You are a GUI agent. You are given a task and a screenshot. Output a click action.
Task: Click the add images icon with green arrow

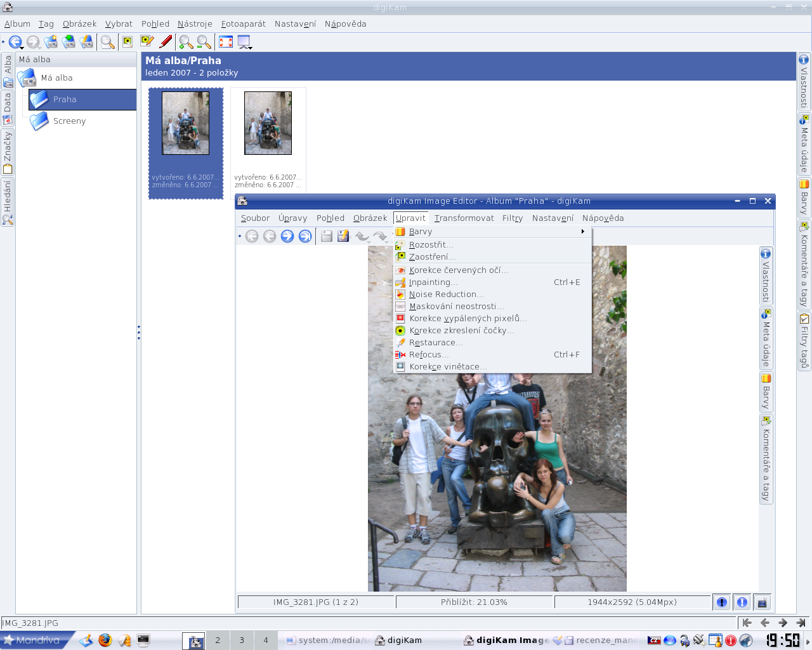click(x=69, y=42)
